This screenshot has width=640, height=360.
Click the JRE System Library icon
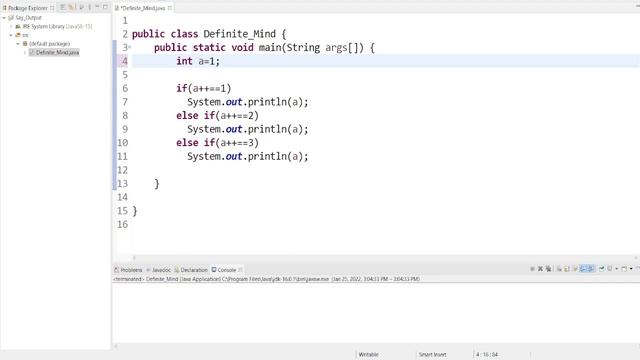[x=18, y=27]
